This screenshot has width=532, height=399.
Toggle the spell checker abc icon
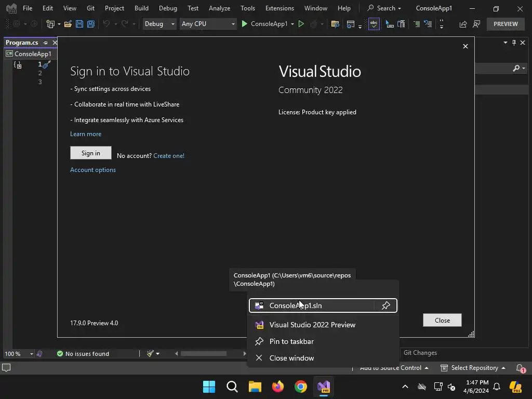(374, 24)
